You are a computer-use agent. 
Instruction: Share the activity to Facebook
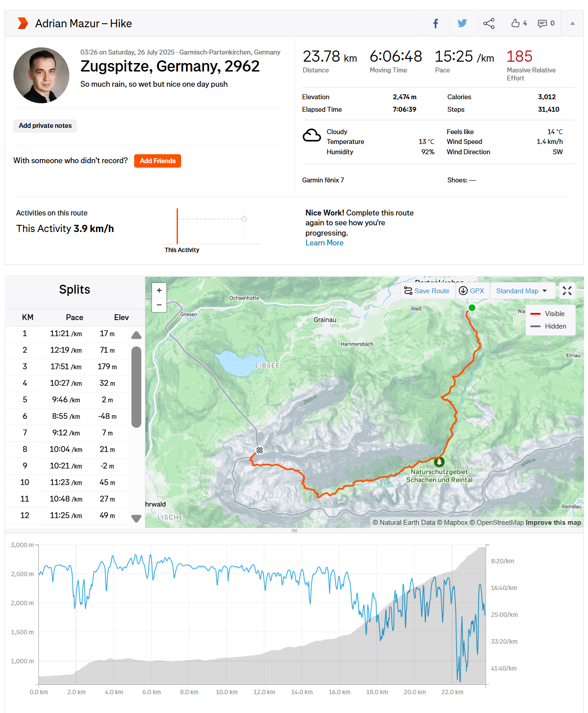(x=436, y=23)
